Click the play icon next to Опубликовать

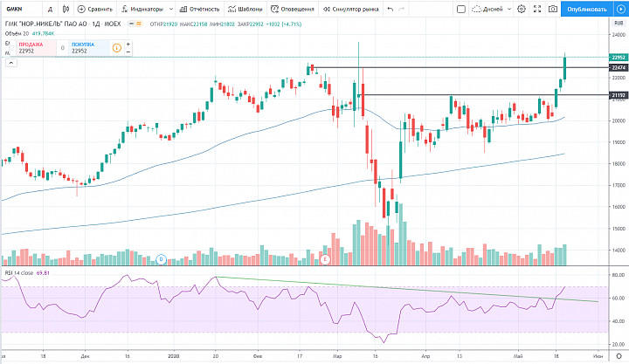pyautogui.click(x=620, y=9)
